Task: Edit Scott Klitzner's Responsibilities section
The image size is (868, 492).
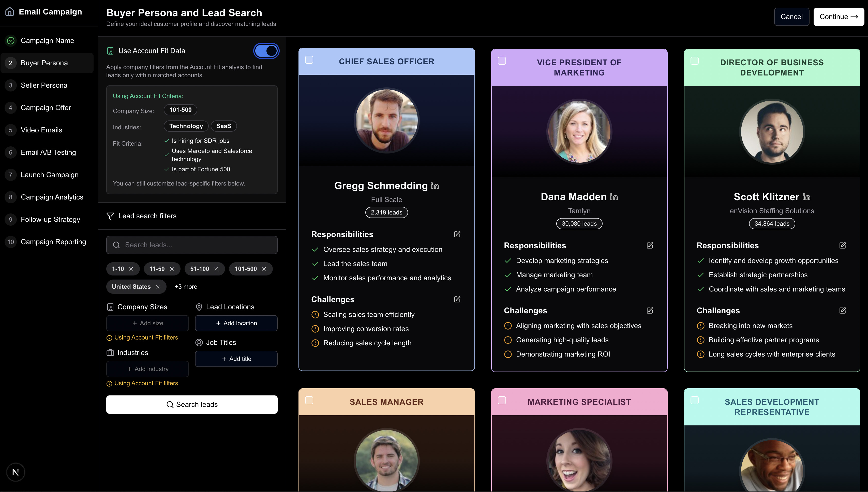Action: pyautogui.click(x=842, y=245)
